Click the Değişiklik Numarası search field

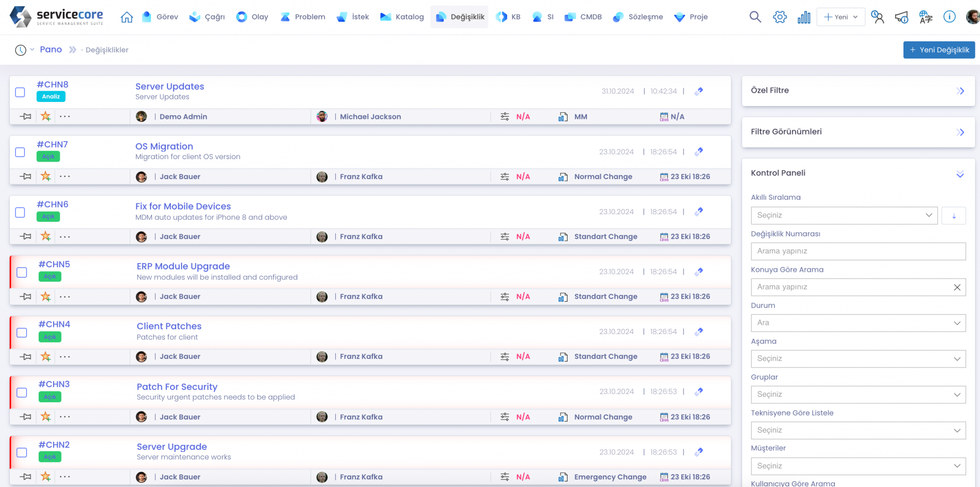click(857, 251)
